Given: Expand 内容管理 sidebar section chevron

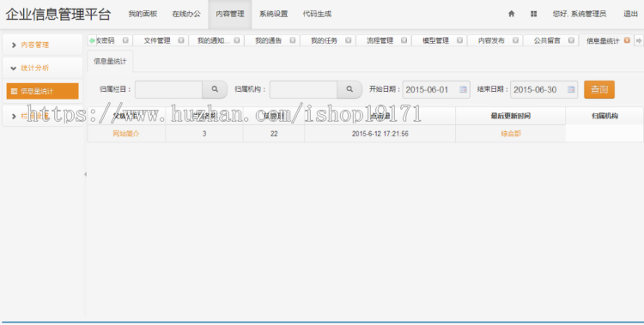Looking at the screenshot, I should (x=14, y=45).
